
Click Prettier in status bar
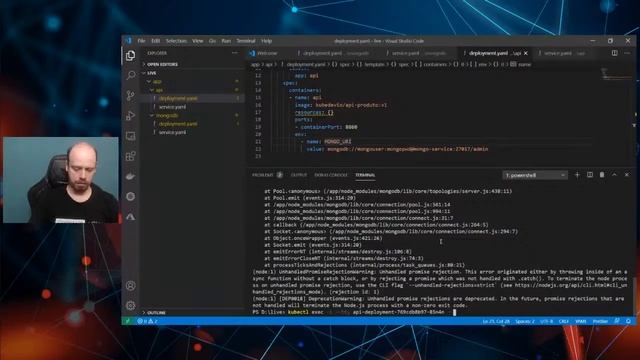[600, 321]
